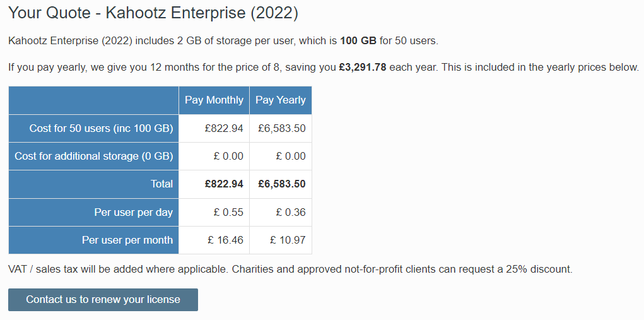Select the bold yearly total £6,583.50
The height and width of the screenshot is (320, 644).
pos(282,184)
